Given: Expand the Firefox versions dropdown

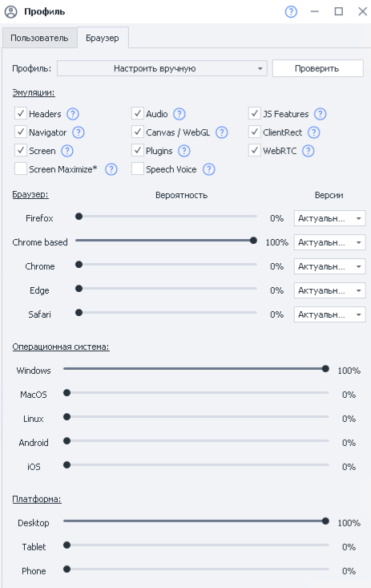Looking at the screenshot, I should tap(330, 218).
